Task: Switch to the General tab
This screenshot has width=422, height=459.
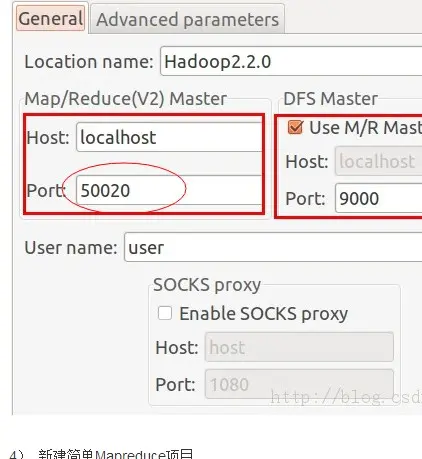Action: coord(50,18)
